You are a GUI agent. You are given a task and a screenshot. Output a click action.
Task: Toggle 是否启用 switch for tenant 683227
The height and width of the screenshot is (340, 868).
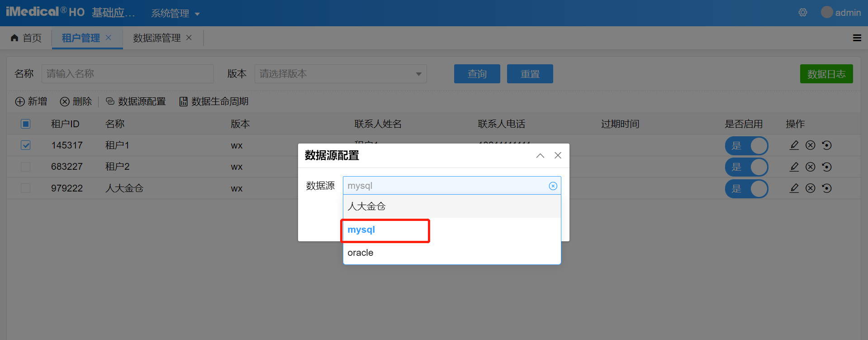pos(746,167)
